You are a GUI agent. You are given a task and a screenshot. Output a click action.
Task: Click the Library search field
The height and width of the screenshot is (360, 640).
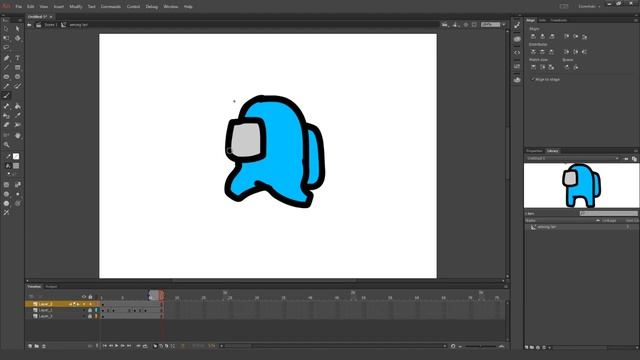pos(609,213)
